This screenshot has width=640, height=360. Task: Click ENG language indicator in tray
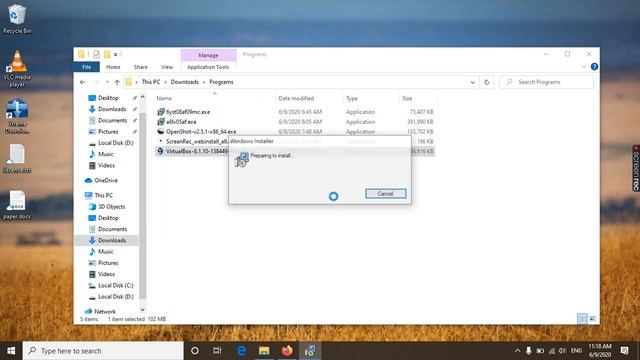tap(576, 351)
